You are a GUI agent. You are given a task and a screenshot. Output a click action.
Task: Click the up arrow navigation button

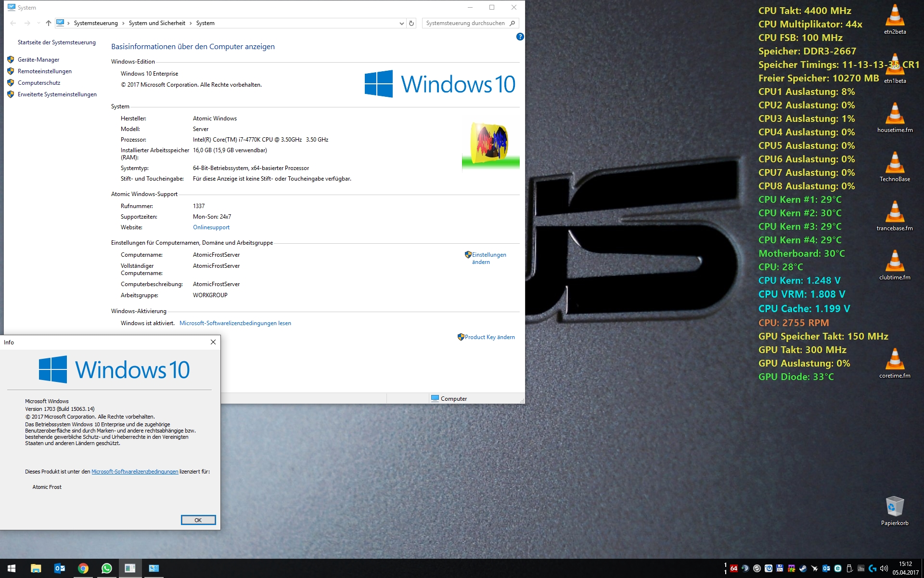pos(48,23)
